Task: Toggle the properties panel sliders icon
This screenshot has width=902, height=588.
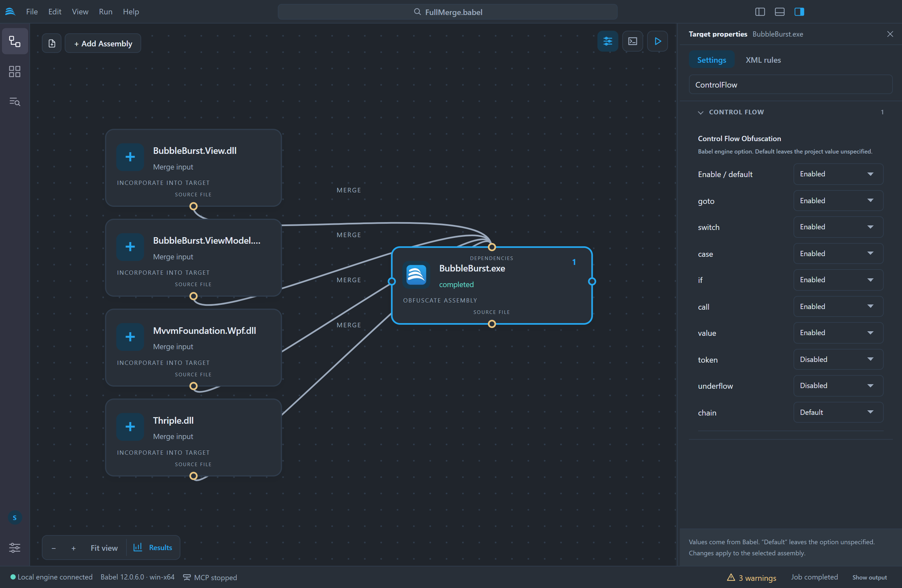Action: [x=608, y=41]
